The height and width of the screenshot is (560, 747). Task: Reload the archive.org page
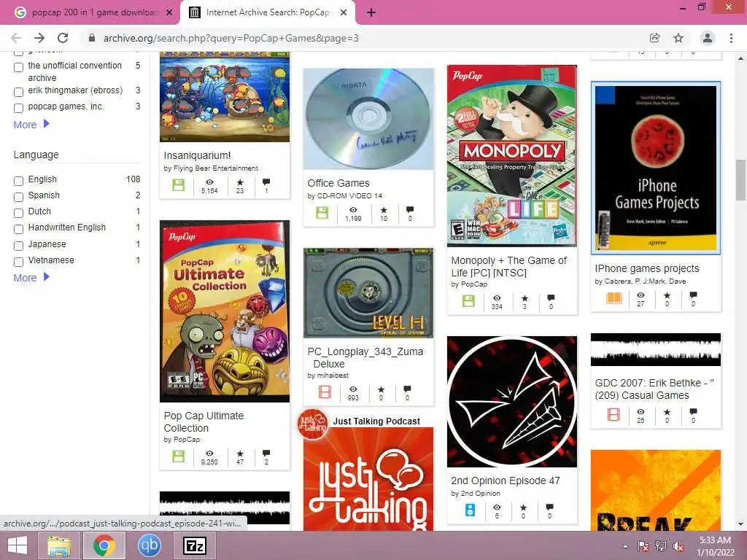(x=63, y=38)
